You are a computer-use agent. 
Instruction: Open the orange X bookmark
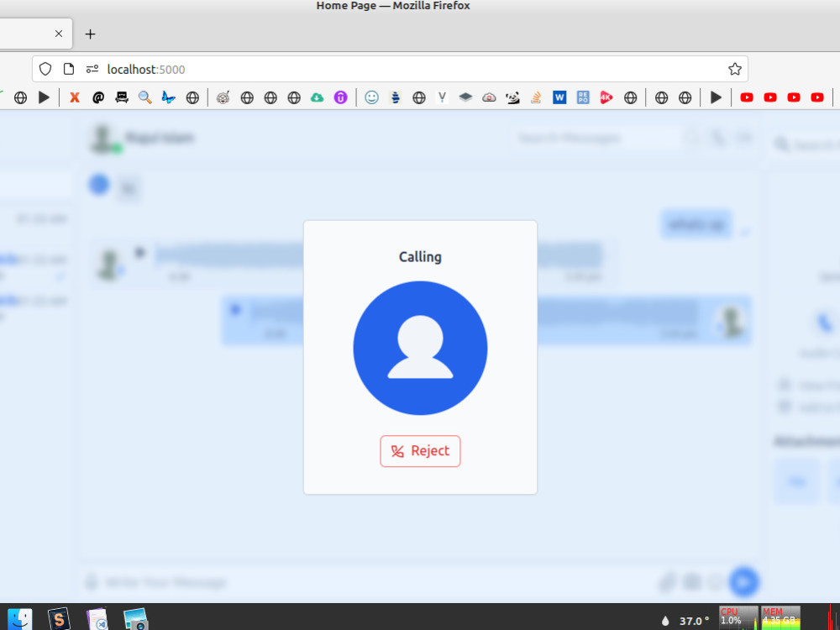click(x=75, y=97)
